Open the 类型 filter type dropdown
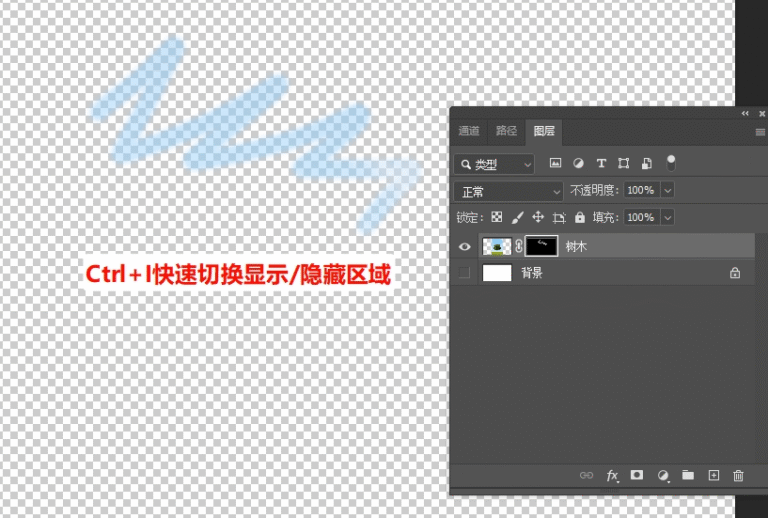 tap(494, 165)
